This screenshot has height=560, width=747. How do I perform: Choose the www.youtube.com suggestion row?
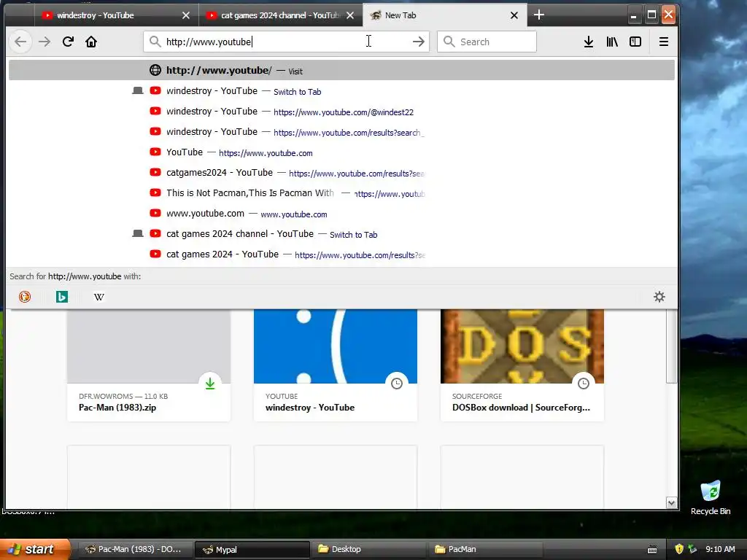[341, 214]
